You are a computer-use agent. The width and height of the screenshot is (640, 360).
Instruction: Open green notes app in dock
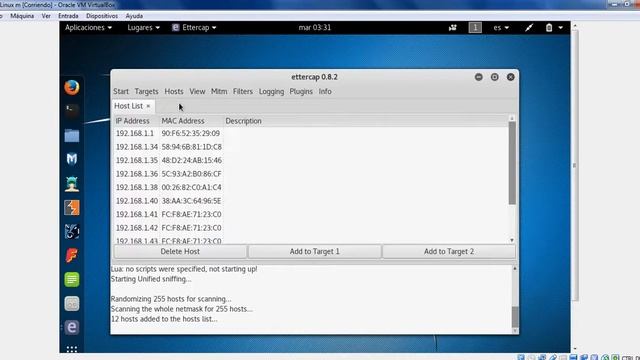[72, 280]
